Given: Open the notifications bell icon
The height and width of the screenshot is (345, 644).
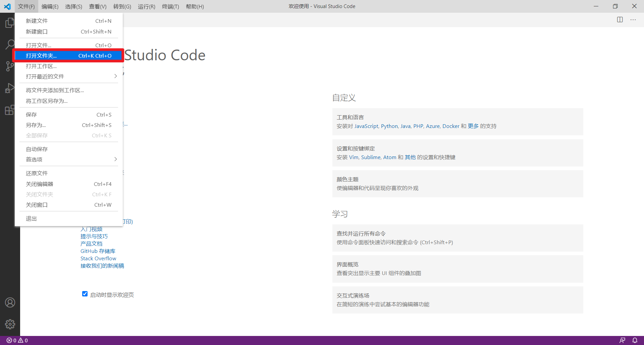Looking at the screenshot, I should point(635,340).
